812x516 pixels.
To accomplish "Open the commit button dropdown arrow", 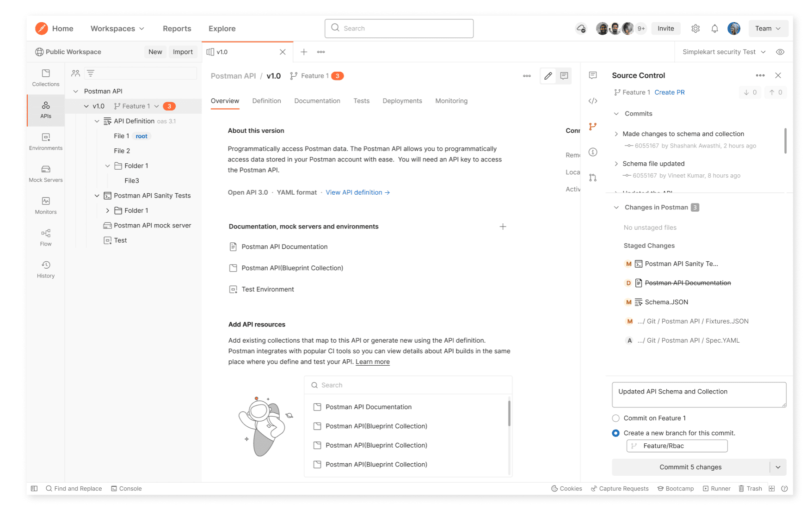I will coord(778,467).
